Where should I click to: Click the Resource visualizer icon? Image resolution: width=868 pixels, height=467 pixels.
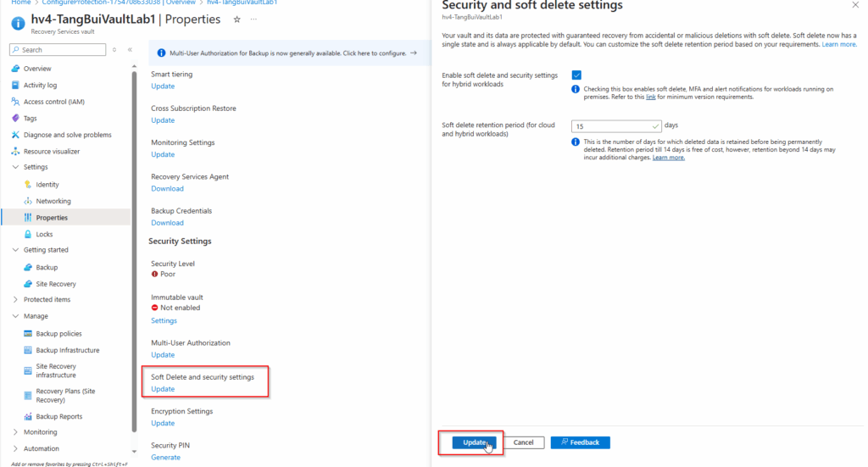point(15,152)
